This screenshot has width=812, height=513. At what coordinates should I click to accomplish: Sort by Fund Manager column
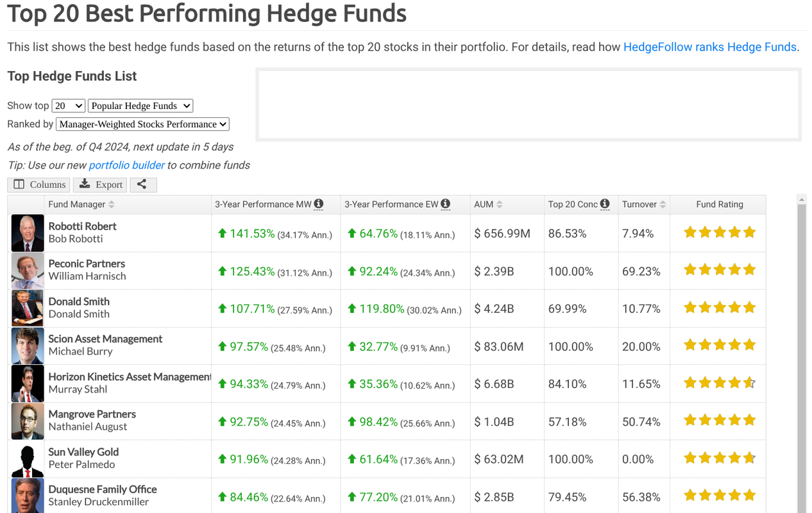click(x=81, y=204)
